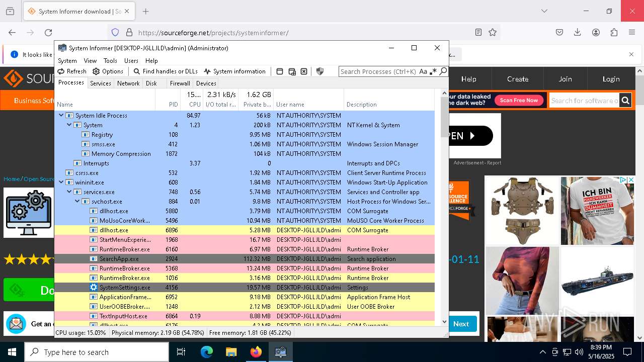Screen dimensions: 644x362
Task: Bookmark this page with the star icon
Action: click(493, 32)
